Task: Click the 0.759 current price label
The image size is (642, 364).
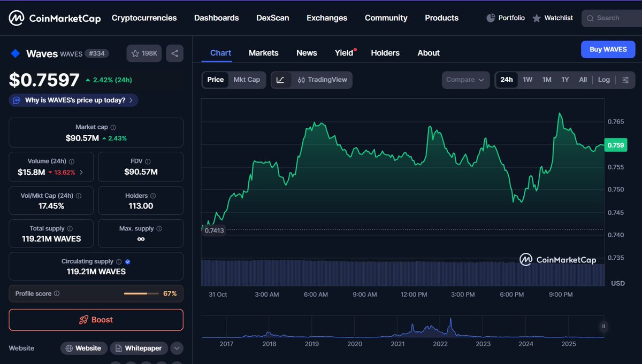Action: click(x=615, y=145)
